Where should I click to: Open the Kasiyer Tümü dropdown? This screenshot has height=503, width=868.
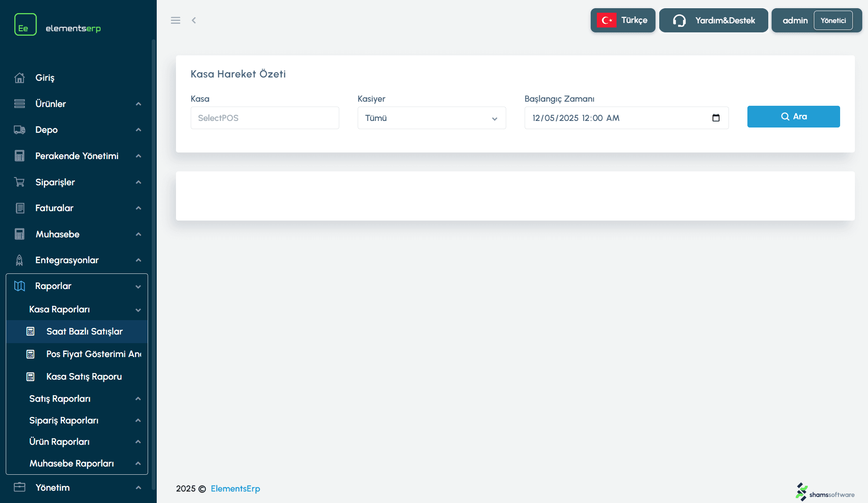tap(432, 118)
